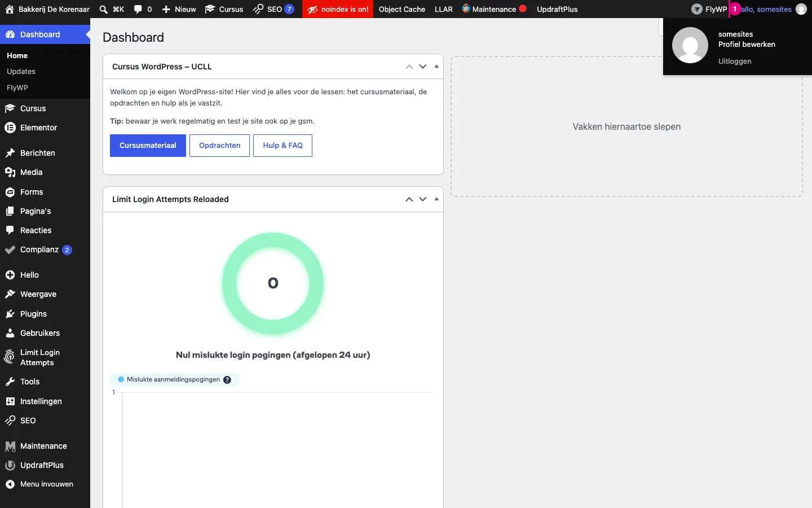Open comments bubble icon in admin bar
Image resolution: width=812 pixels, height=508 pixels.
point(138,9)
